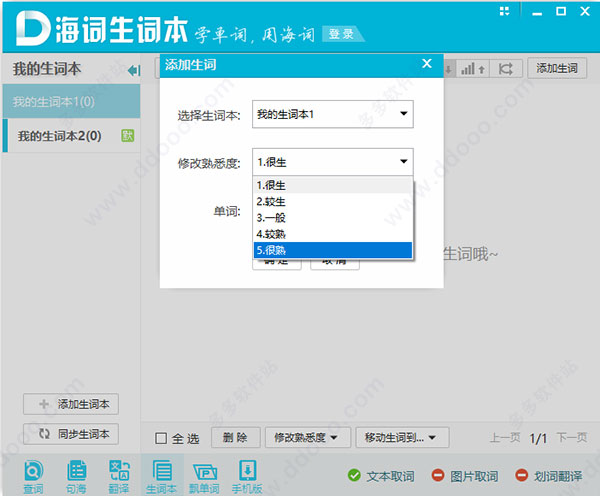600x496 pixels.
Task: Select 3.一般 option
Action: tap(333, 218)
